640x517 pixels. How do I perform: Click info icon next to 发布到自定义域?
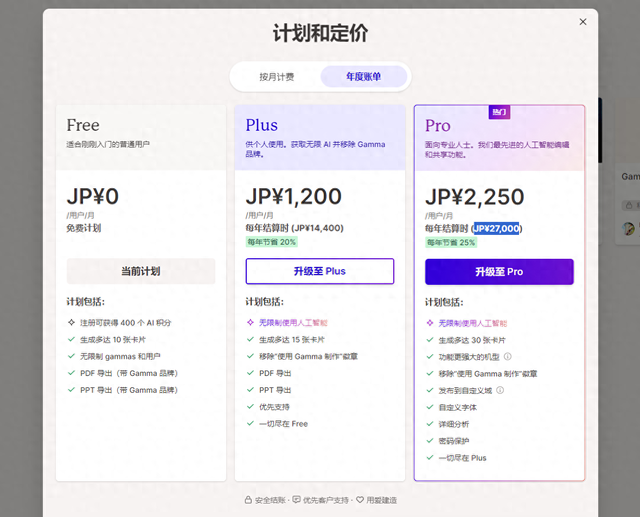pos(500,390)
